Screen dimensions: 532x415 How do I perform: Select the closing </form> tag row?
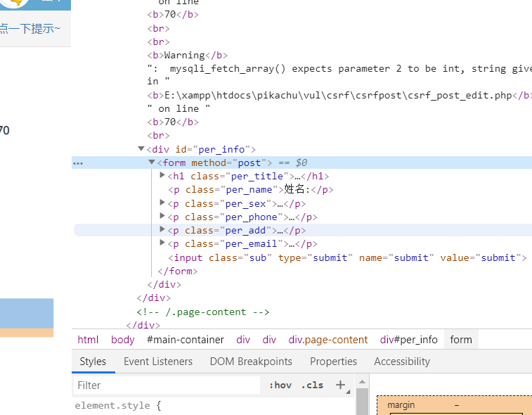pos(177,271)
